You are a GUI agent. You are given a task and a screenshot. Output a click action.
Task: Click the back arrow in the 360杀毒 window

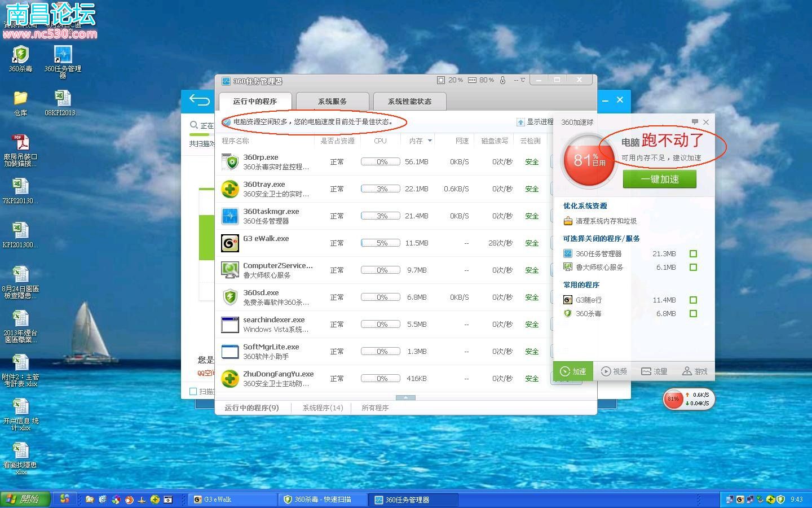199,100
